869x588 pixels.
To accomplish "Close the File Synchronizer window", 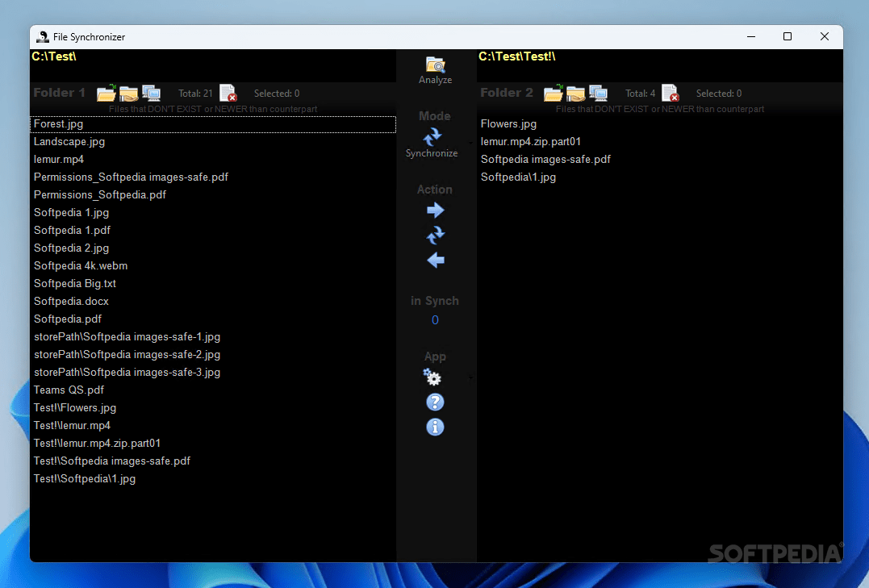I will click(824, 36).
